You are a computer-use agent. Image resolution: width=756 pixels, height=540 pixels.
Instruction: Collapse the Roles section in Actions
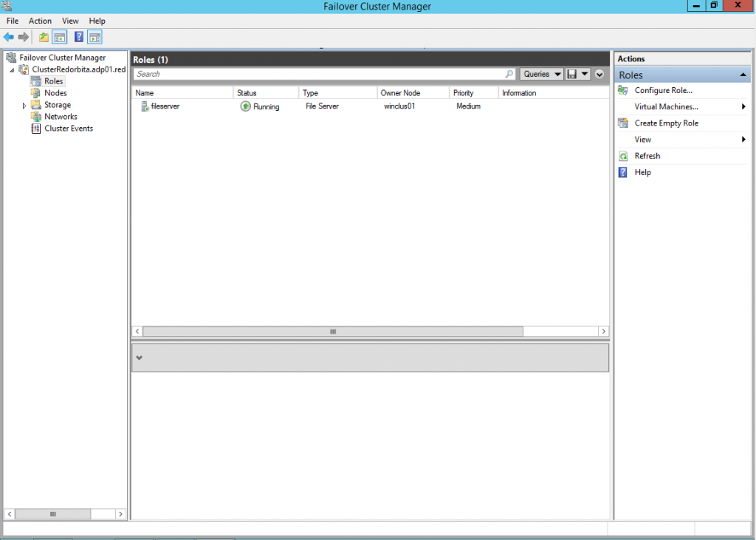(743, 75)
